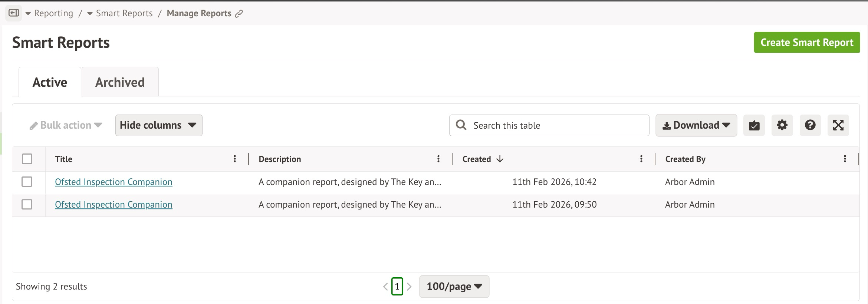Expand the table to fullscreen

coord(838,125)
